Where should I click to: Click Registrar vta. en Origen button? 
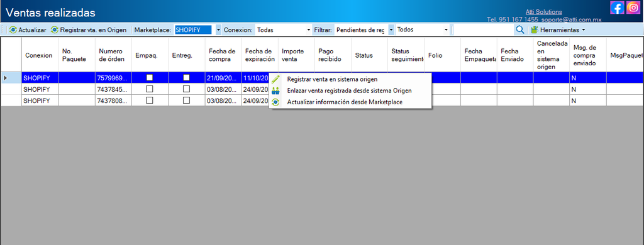click(88, 30)
